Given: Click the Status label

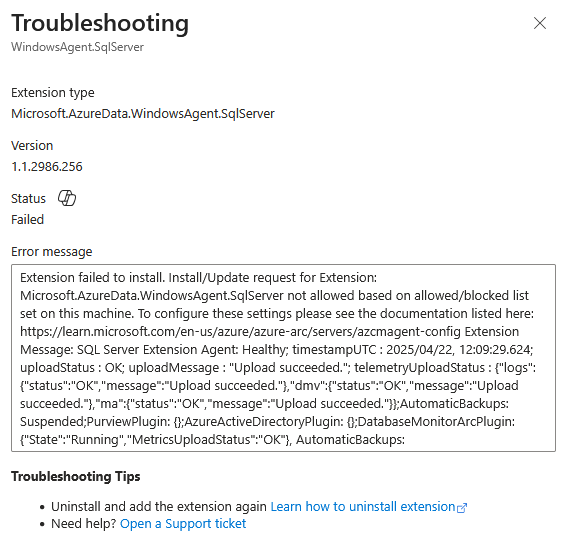Looking at the screenshot, I should click(x=28, y=198).
